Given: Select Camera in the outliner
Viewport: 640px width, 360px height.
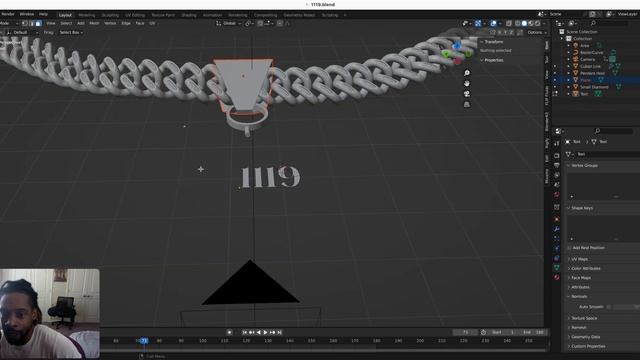Looking at the screenshot, I should pos(588,59).
